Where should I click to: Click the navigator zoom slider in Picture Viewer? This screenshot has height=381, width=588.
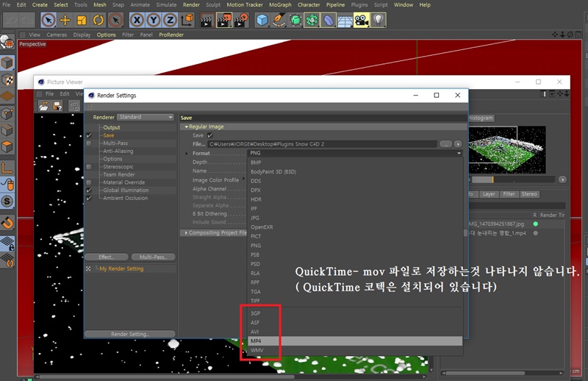(x=512, y=179)
